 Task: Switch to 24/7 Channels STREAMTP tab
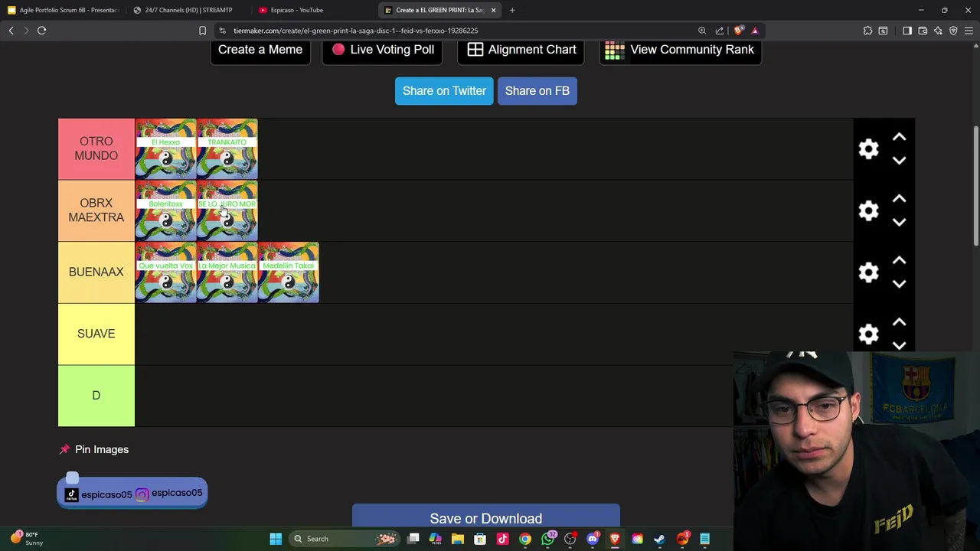[x=188, y=10]
